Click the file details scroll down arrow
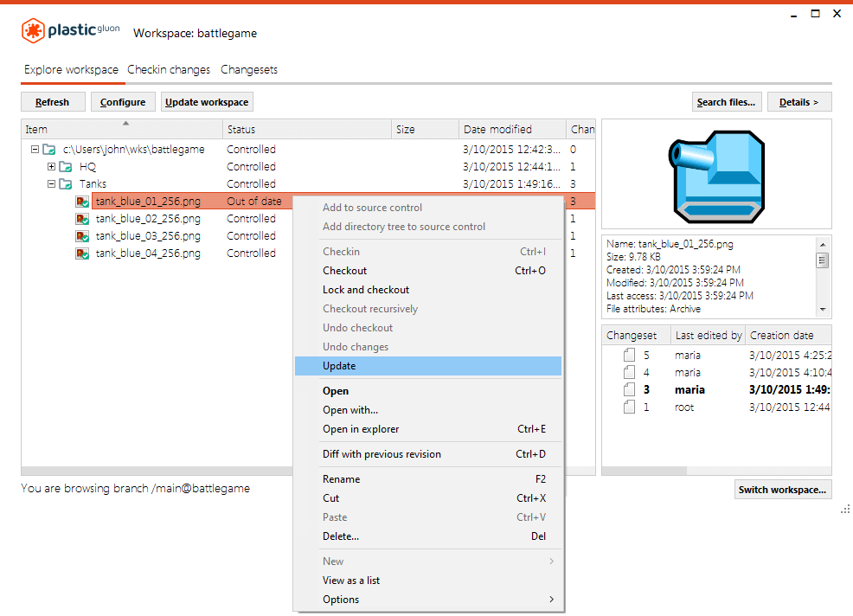Image resolution: width=853 pixels, height=616 pixels. 823,309
